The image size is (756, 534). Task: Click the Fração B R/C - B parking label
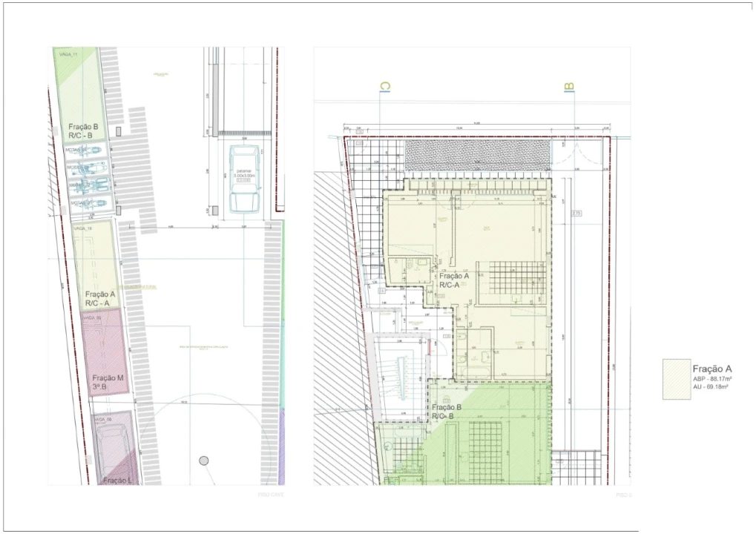point(83,131)
